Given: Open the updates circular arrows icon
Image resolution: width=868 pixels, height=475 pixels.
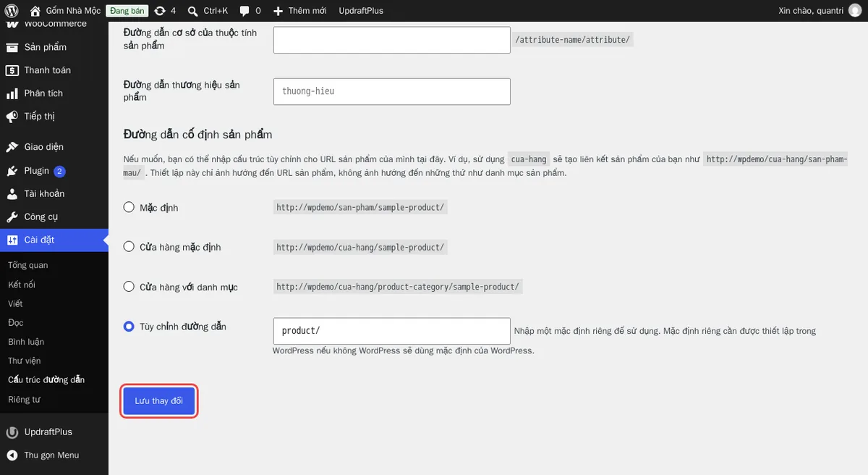Looking at the screenshot, I should click(160, 11).
